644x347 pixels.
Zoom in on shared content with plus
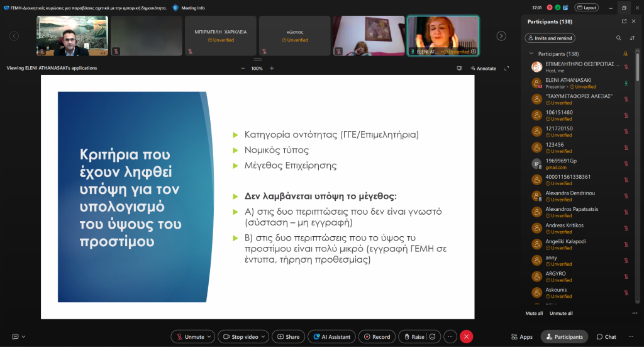click(272, 68)
